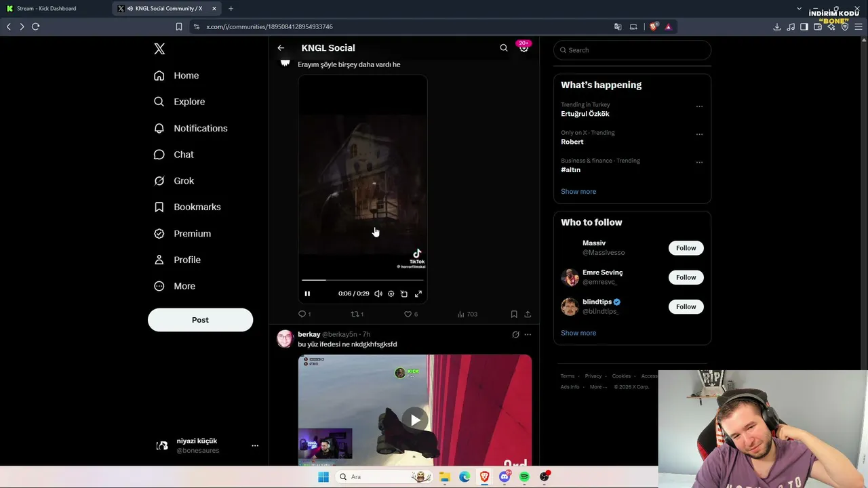
Task: Open the Chat section
Action: coord(174,155)
